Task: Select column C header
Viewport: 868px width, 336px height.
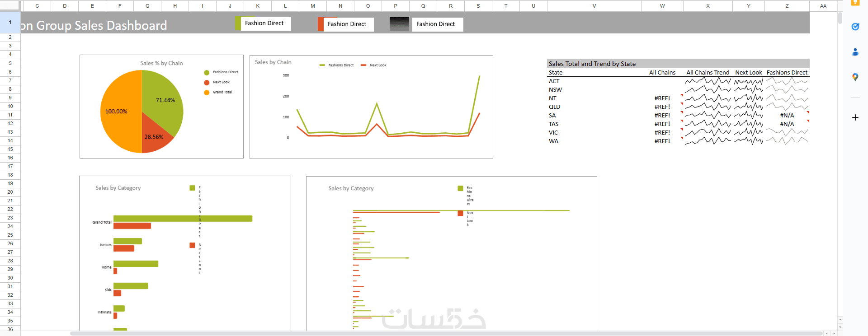Action: [x=37, y=6]
